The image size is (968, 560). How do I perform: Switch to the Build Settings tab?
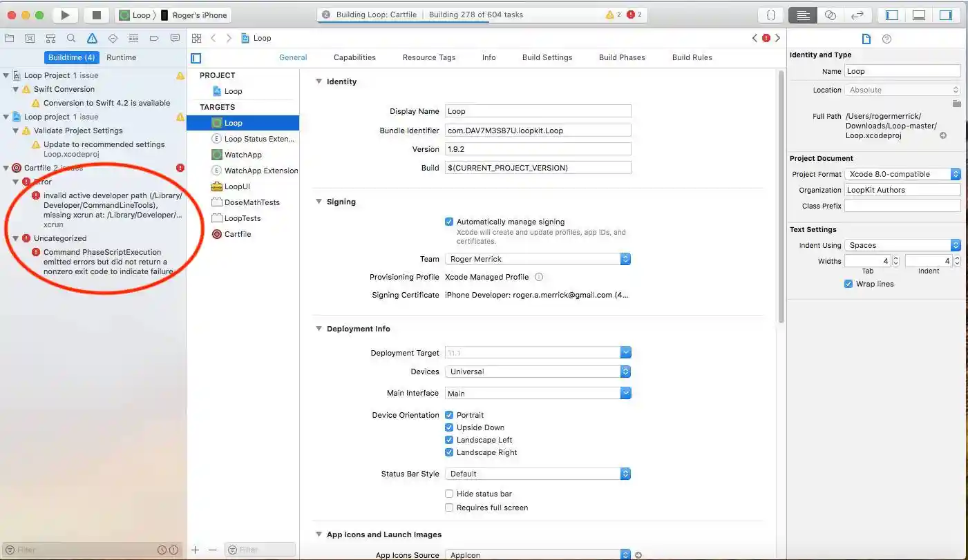click(547, 57)
